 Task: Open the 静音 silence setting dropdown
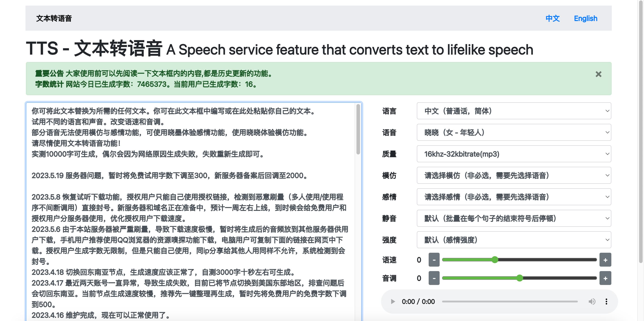[x=514, y=218]
